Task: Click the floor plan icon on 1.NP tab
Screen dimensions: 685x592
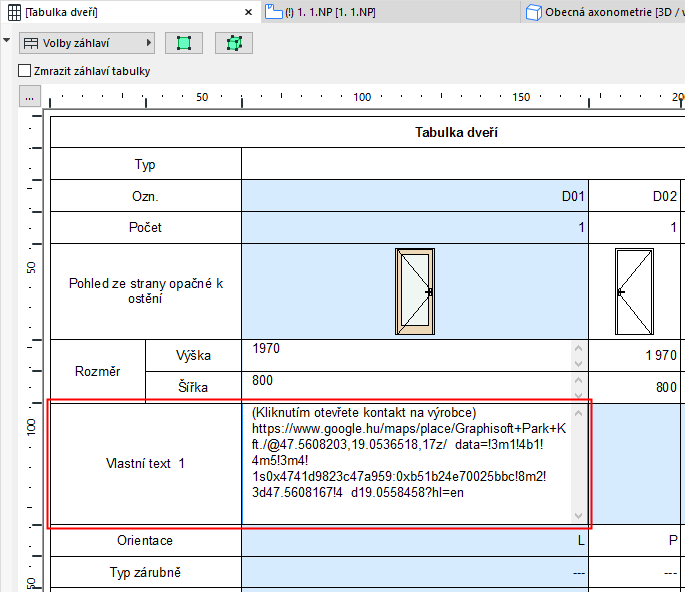Action: pos(273,12)
